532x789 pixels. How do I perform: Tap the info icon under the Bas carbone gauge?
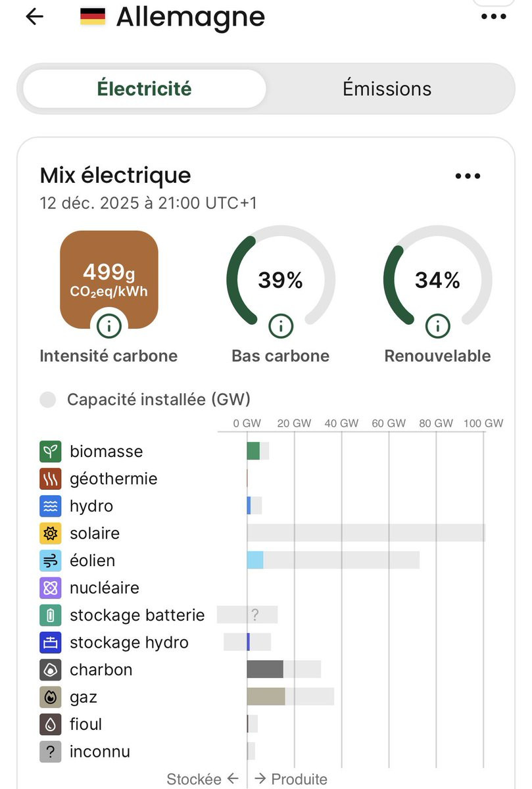281,325
